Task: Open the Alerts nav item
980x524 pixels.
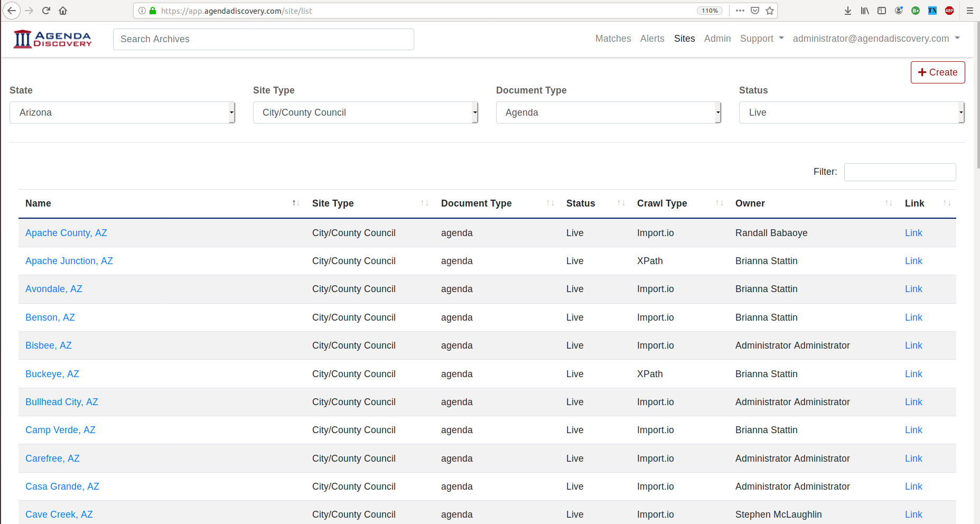Action: tap(652, 39)
